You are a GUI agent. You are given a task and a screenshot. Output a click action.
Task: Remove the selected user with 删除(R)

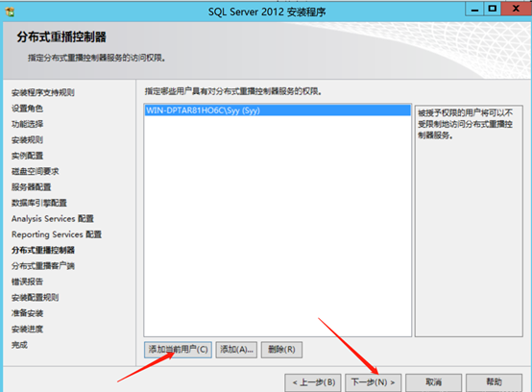pos(281,350)
